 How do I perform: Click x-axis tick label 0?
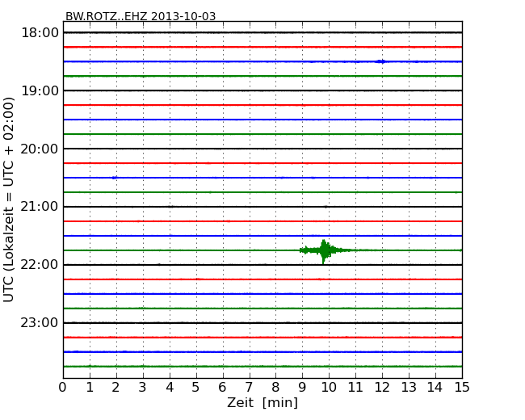(x=63, y=388)
